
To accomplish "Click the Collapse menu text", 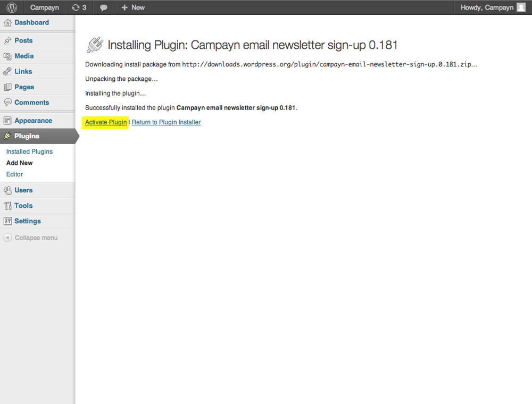I will click(x=36, y=238).
